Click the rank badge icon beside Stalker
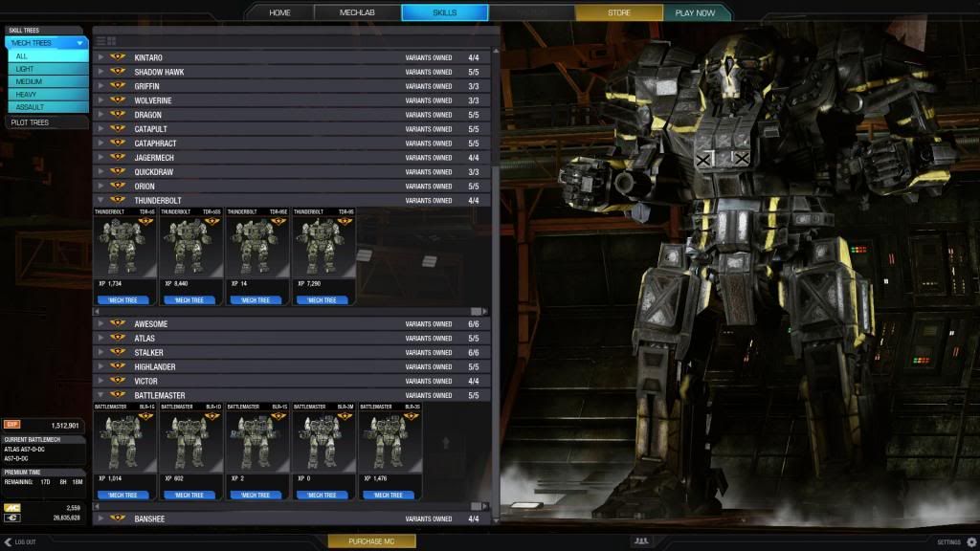Screen dimensions: 980x551 point(118,352)
